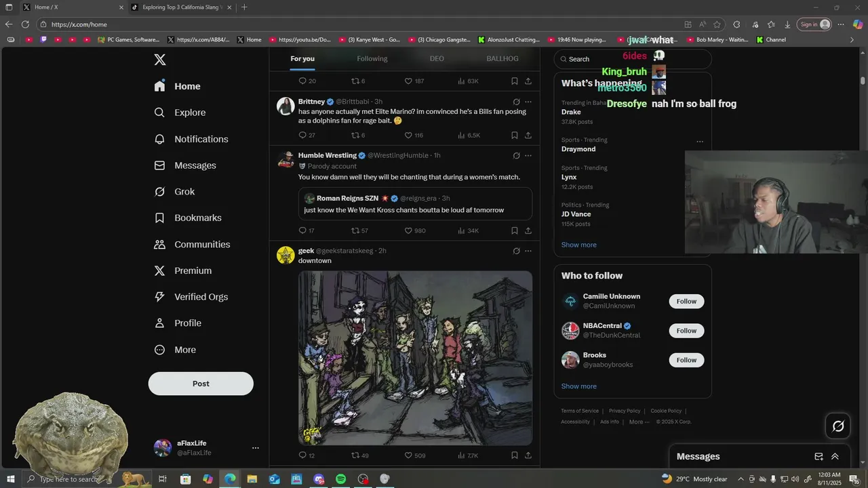This screenshot has height=488, width=868.
Task: Share Humble Wrestling's post
Action: pyautogui.click(x=528, y=230)
